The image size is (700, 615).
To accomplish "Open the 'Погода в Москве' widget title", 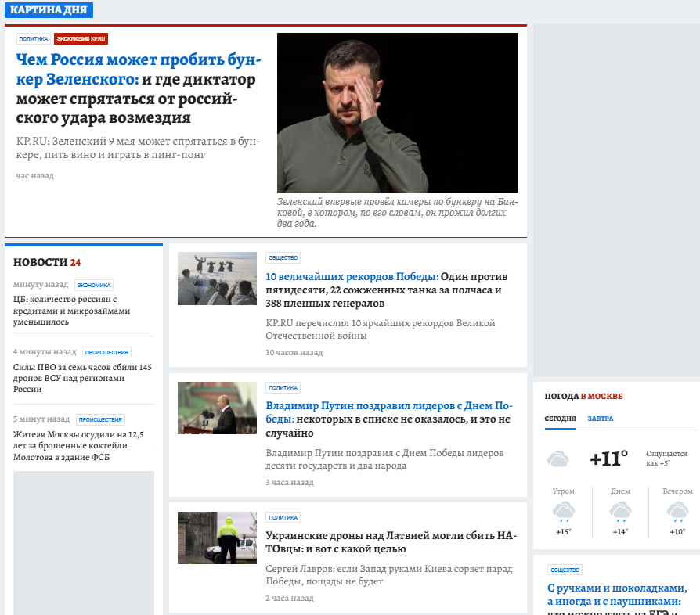I will [583, 396].
